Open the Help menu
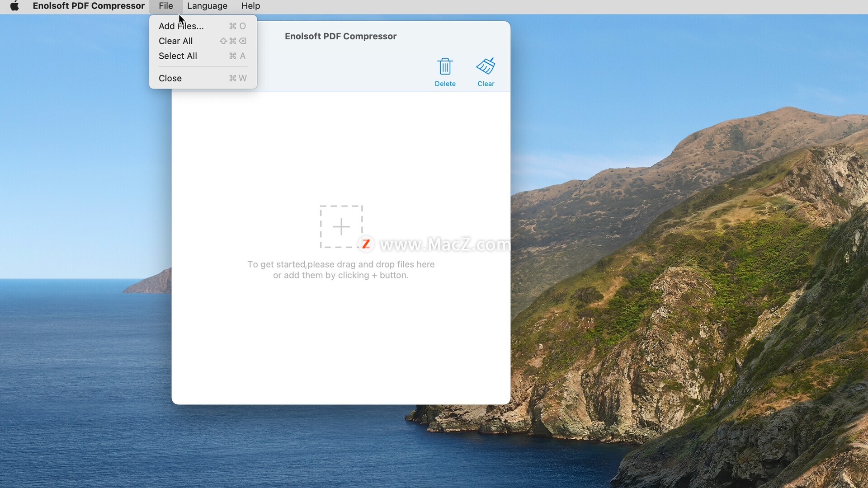This screenshot has width=868, height=488. coord(250,6)
